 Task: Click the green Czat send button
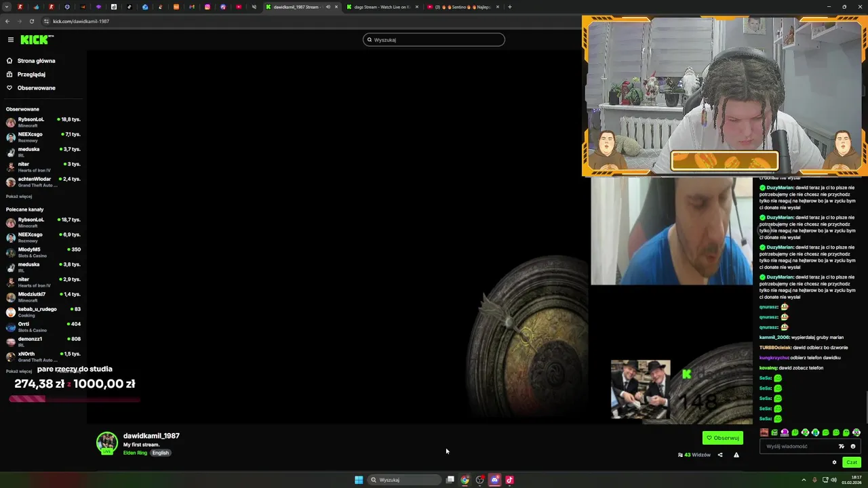tap(852, 462)
